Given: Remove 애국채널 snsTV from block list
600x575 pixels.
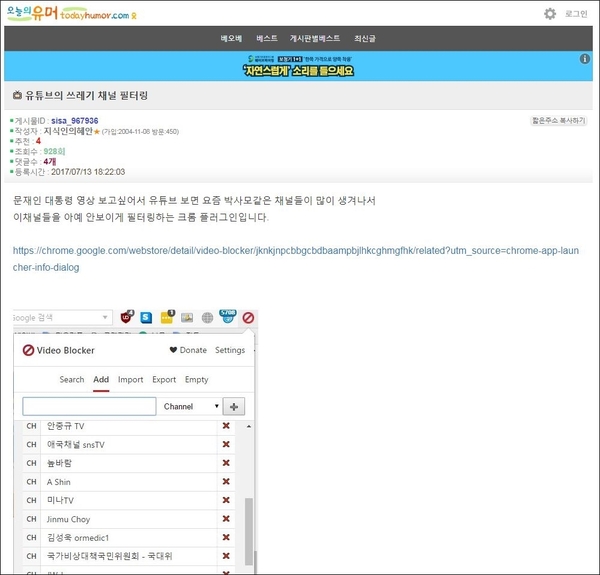Looking at the screenshot, I should [226, 444].
